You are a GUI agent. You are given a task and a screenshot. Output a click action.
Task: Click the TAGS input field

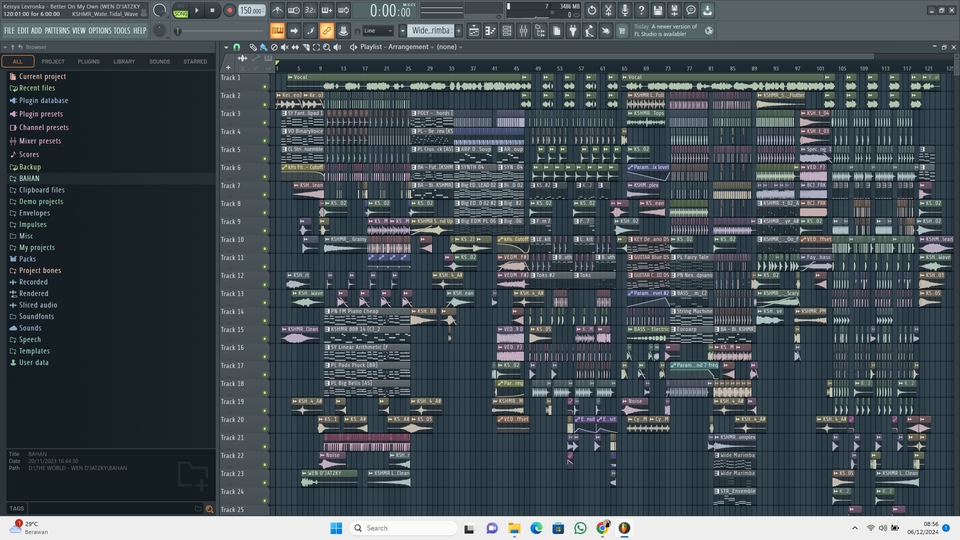coord(115,509)
